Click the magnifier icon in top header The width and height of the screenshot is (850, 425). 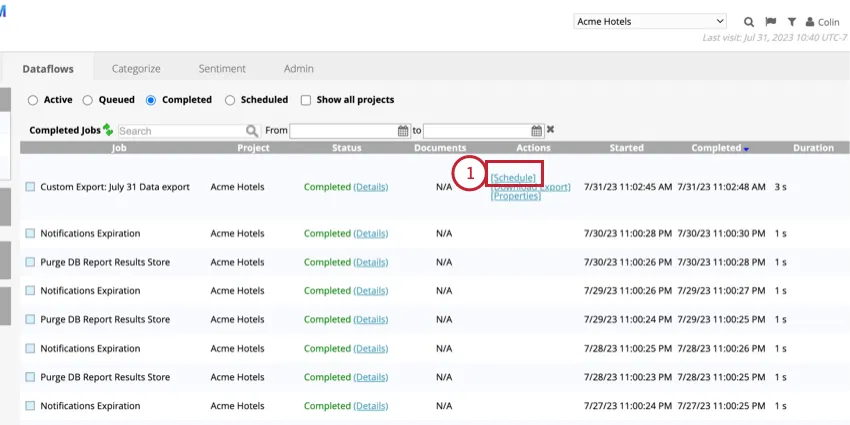749,21
